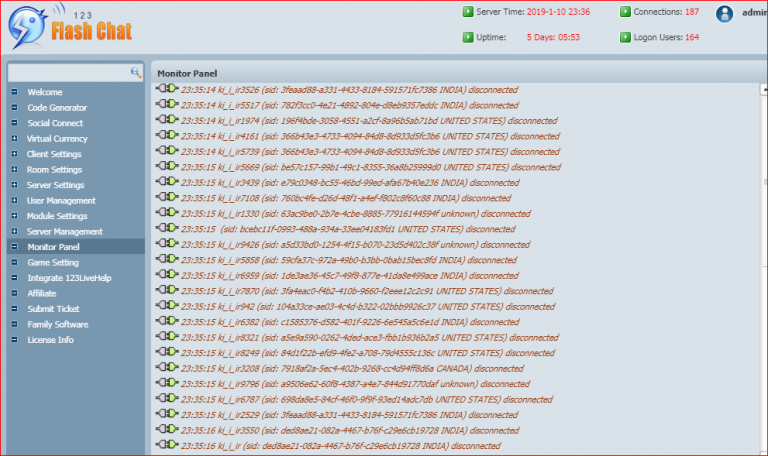Click the admin username label
The image size is (768, 456).
(754, 13)
